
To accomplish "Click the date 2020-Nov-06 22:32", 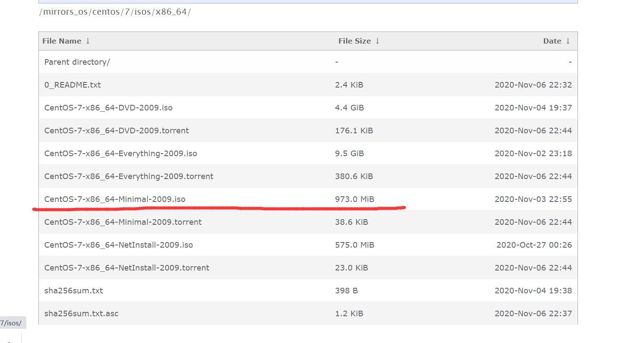I will pyautogui.click(x=534, y=85).
